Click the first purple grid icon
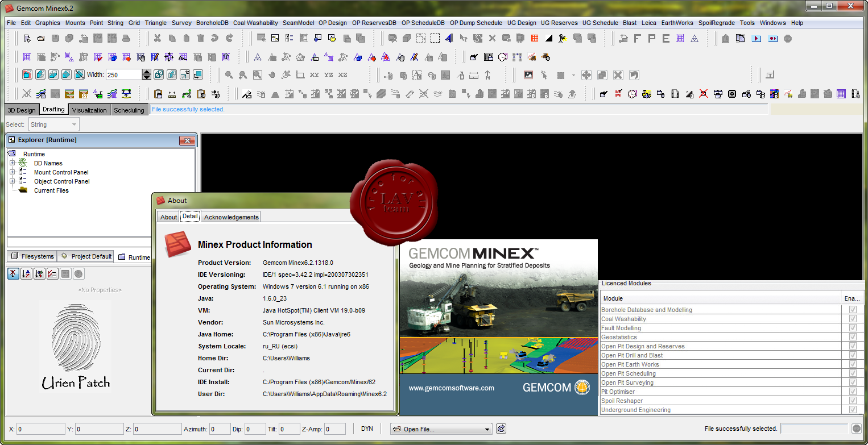The width and height of the screenshot is (868, 445). pos(27,57)
